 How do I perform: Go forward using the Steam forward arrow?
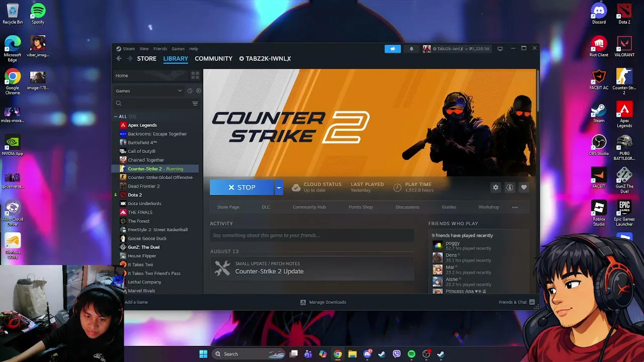tap(130, 58)
